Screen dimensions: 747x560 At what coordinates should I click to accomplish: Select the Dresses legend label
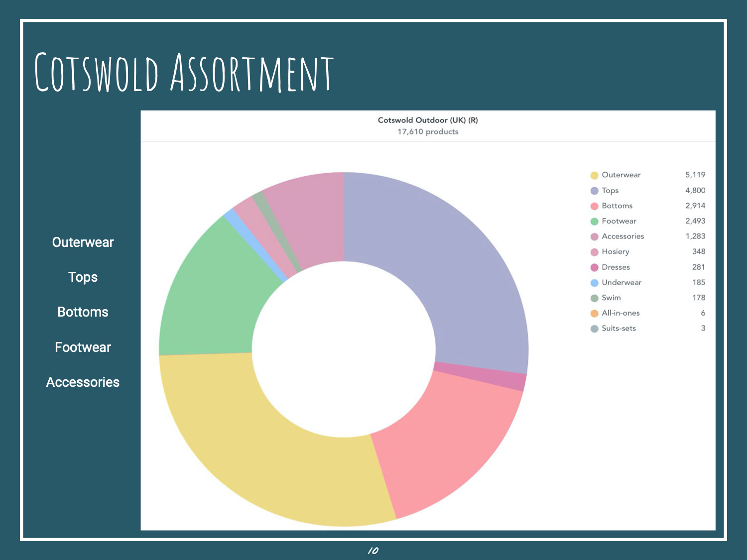pyautogui.click(x=616, y=267)
